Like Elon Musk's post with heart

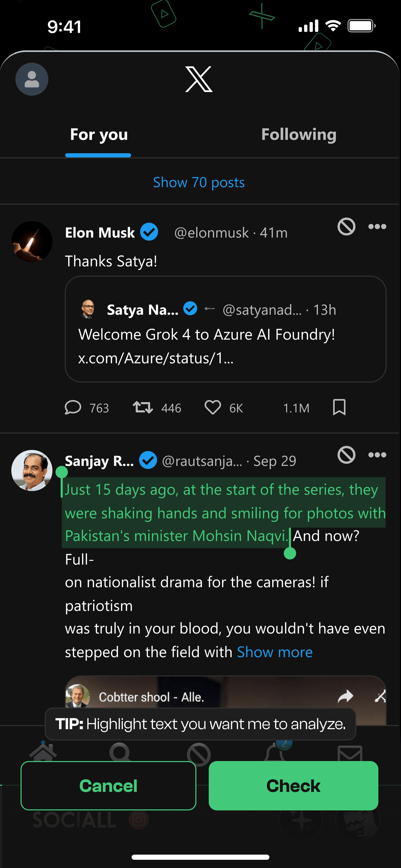(x=213, y=407)
